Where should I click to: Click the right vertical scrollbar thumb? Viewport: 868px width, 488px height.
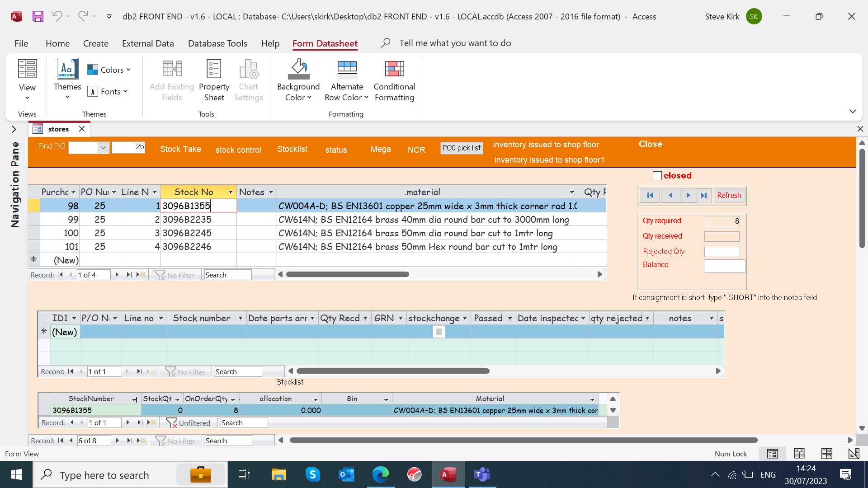(862, 198)
